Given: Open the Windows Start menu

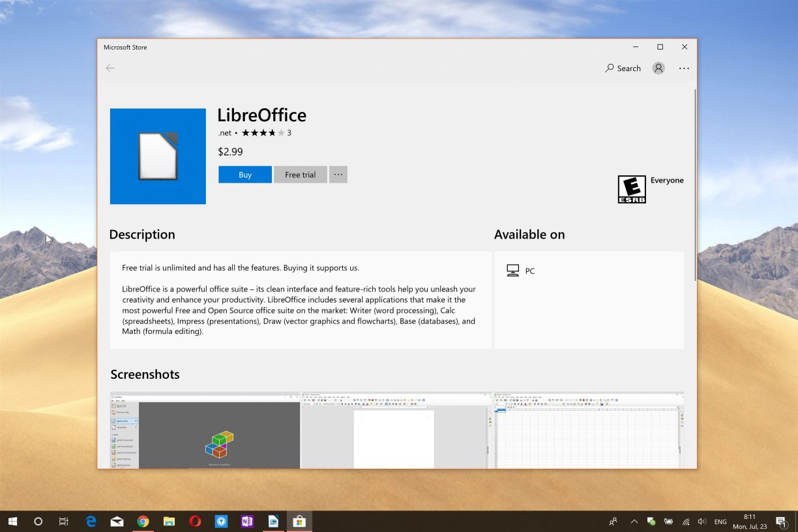Looking at the screenshot, I should [x=13, y=522].
